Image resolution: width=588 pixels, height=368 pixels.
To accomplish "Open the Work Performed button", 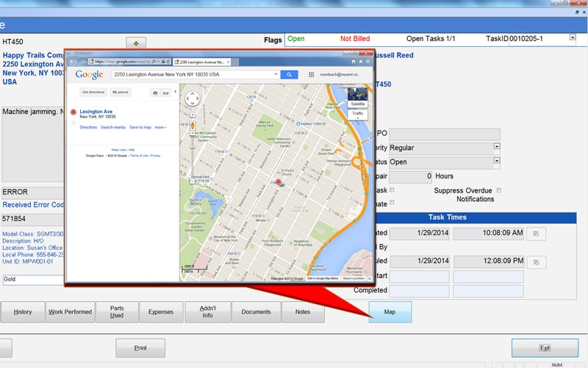I will (70, 311).
